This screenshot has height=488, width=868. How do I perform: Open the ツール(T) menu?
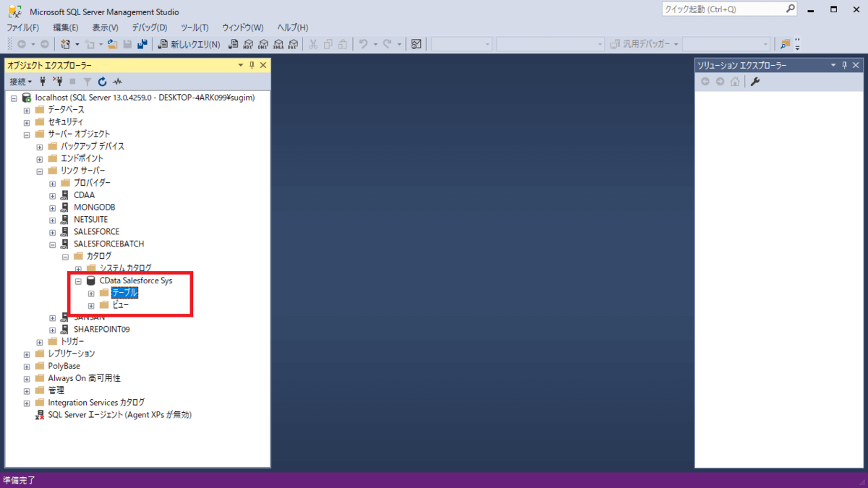[x=195, y=27]
